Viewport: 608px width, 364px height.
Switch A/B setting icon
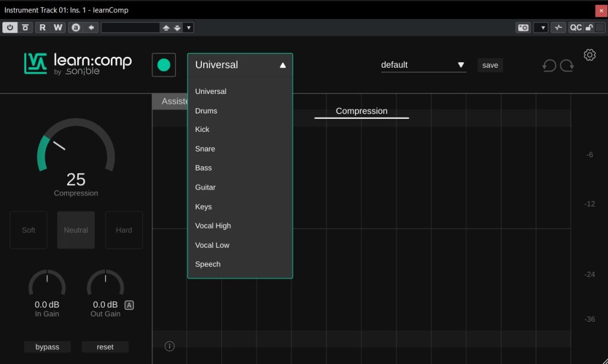click(76, 27)
